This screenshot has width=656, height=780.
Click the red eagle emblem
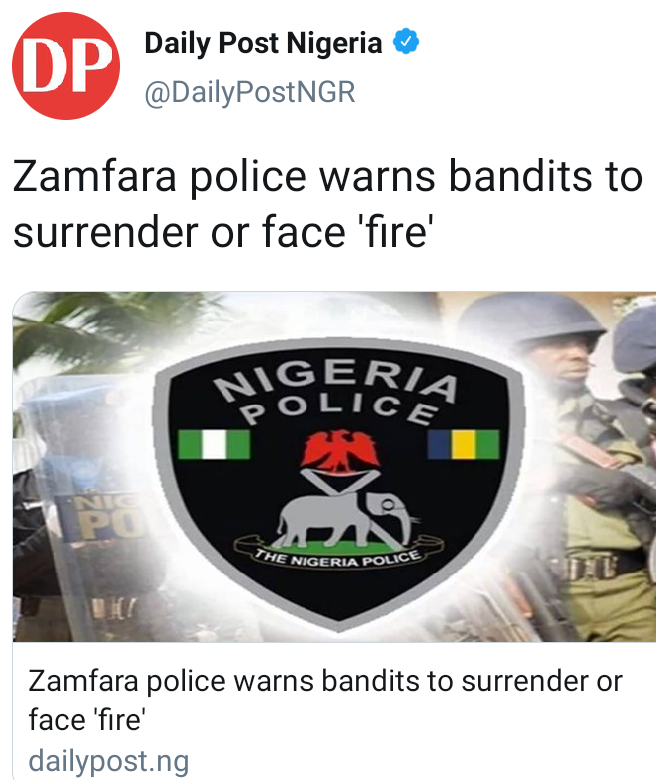(x=340, y=451)
